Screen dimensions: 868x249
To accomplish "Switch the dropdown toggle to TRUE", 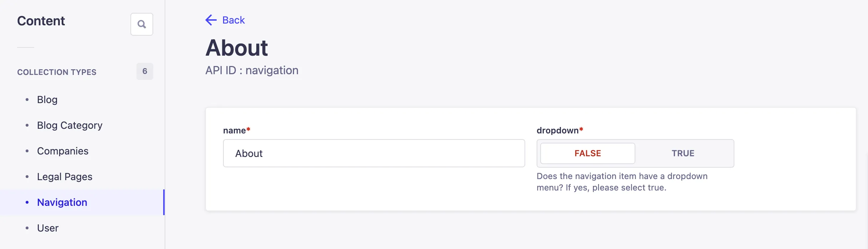I will point(683,153).
